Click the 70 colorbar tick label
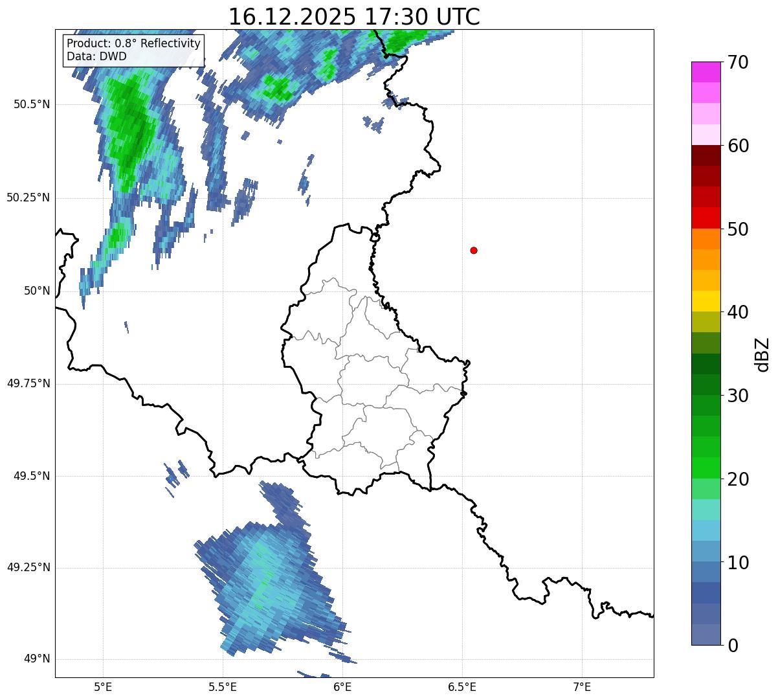778x700 pixels. click(x=738, y=62)
